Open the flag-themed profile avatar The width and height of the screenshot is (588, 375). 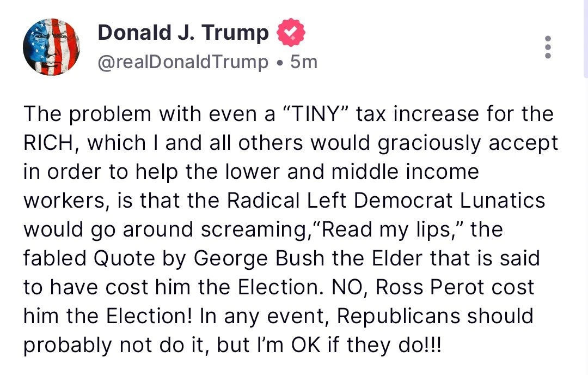(x=52, y=47)
